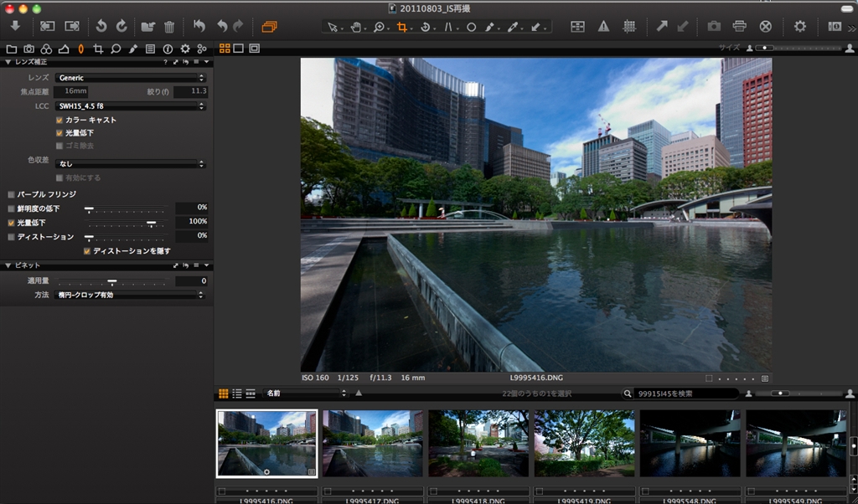The height and width of the screenshot is (504, 858).
Task: Click the Import images down-arrow icon
Action: (x=15, y=26)
